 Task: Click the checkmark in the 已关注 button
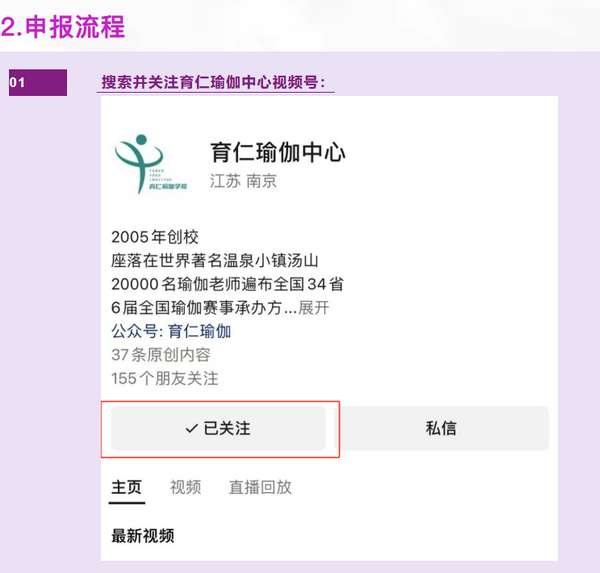(x=191, y=429)
